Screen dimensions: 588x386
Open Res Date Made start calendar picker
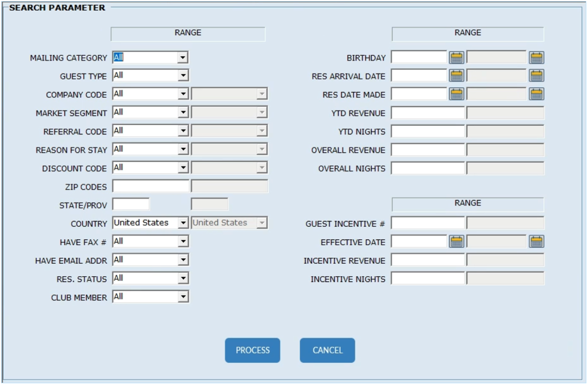[457, 94]
